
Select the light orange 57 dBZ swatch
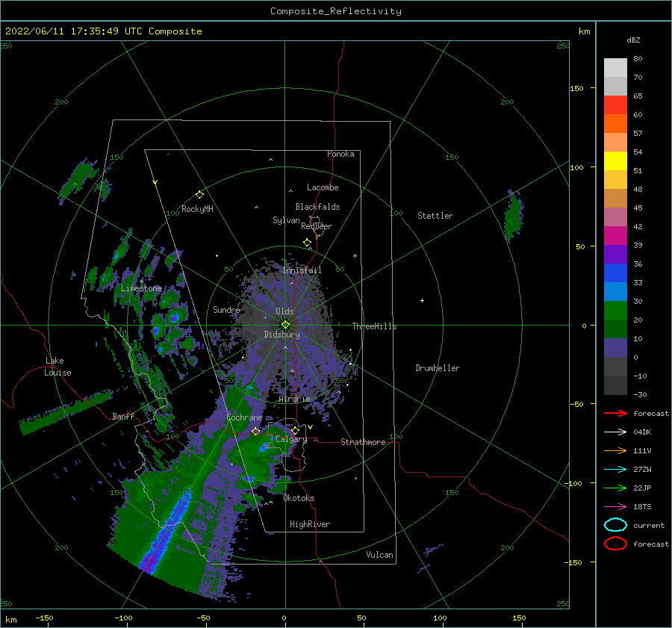click(x=615, y=142)
